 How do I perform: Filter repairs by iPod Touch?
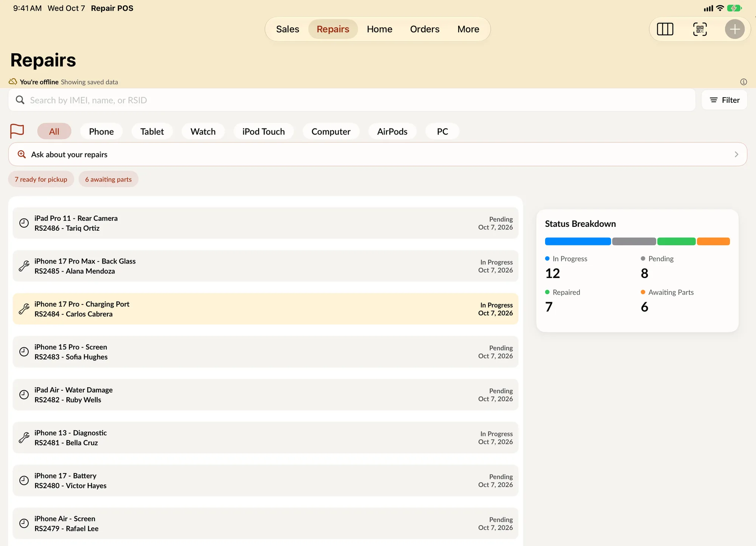(x=263, y=131)
